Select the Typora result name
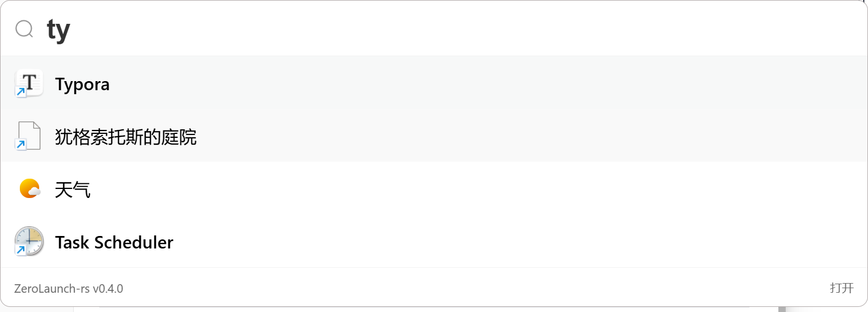The width and height of the screenshot is (868, 312). point(82,85)
